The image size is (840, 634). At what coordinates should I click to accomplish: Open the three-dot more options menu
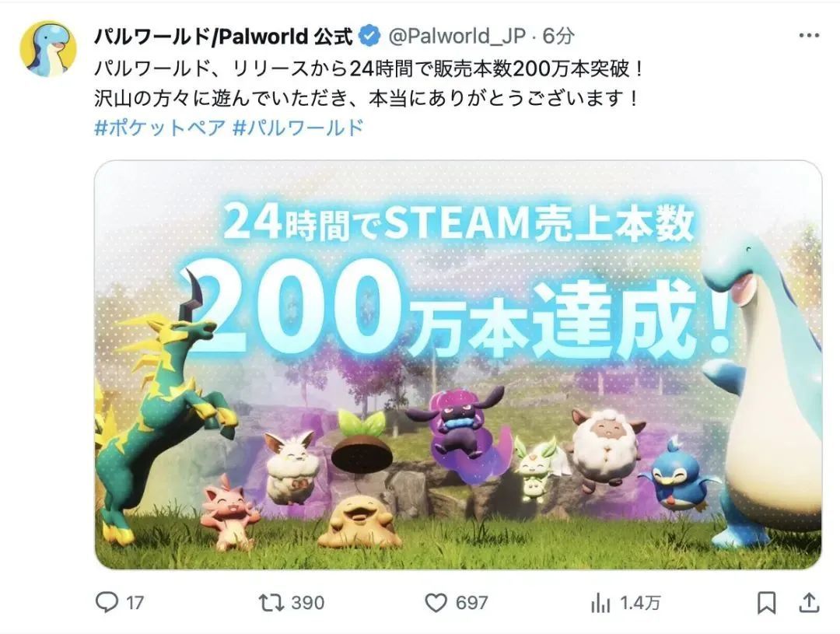[x=809, y=36]
